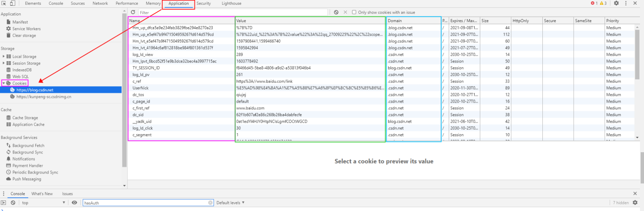Open console settings gear icon
Image resolution: width=644 pixels, height=211 pixels.
pos(635,203)
